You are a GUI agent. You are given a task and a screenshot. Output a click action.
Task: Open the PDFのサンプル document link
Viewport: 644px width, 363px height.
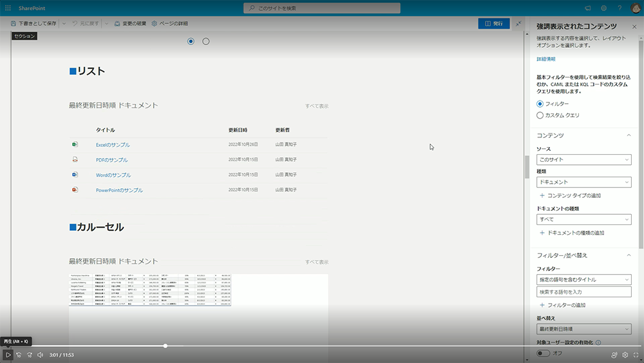coord(111,160)
